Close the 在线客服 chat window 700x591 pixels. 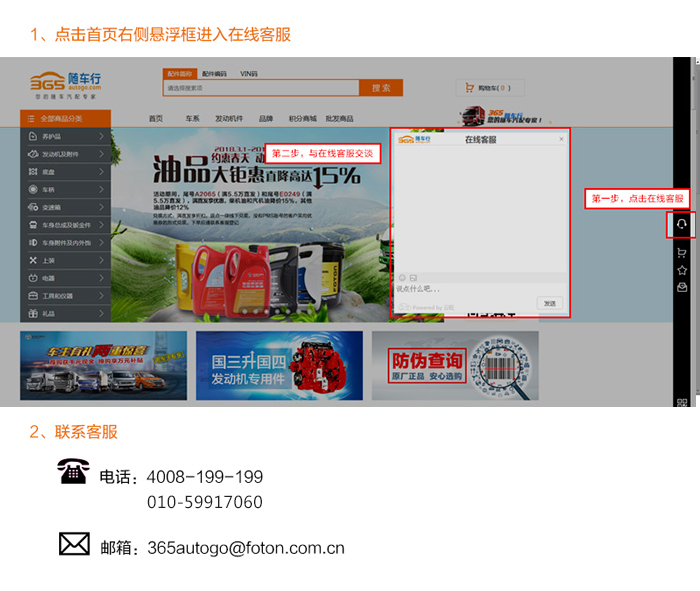coord(561,139)
